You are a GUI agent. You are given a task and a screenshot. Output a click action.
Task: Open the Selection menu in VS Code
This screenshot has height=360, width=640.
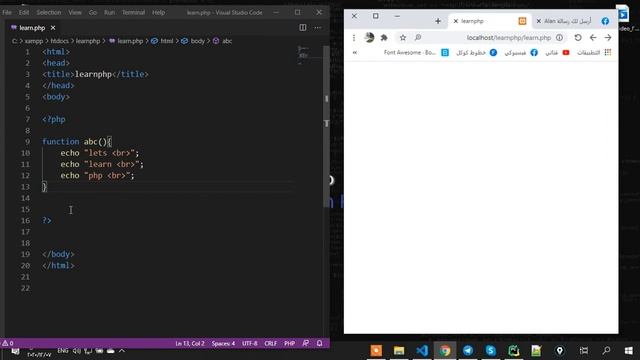tap(49, 12)
